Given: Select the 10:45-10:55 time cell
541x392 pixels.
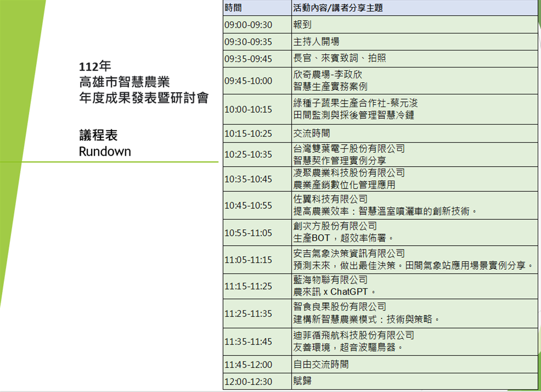Looking at the screenshot, I should tap(257, 205).
